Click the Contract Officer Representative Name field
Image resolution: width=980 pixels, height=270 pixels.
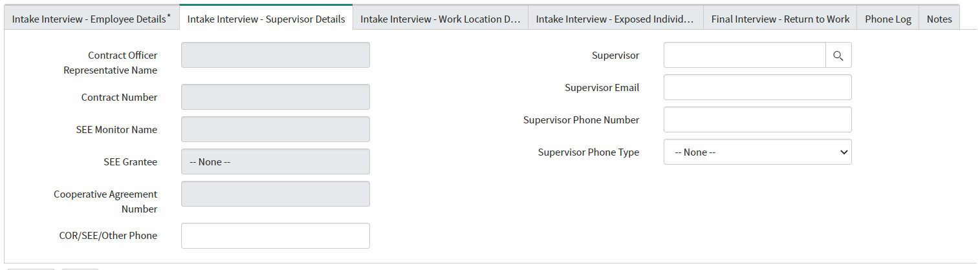[x=276, y=56]
